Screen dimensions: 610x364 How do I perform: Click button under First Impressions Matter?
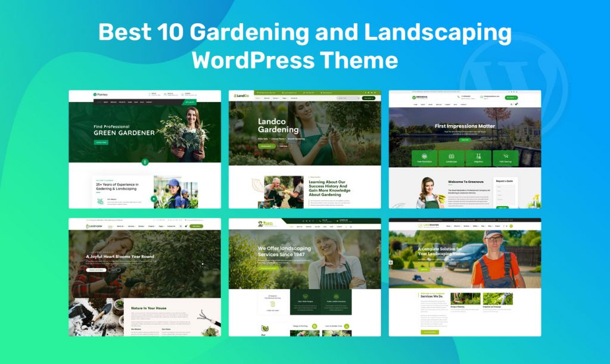(x=465, y=140)
